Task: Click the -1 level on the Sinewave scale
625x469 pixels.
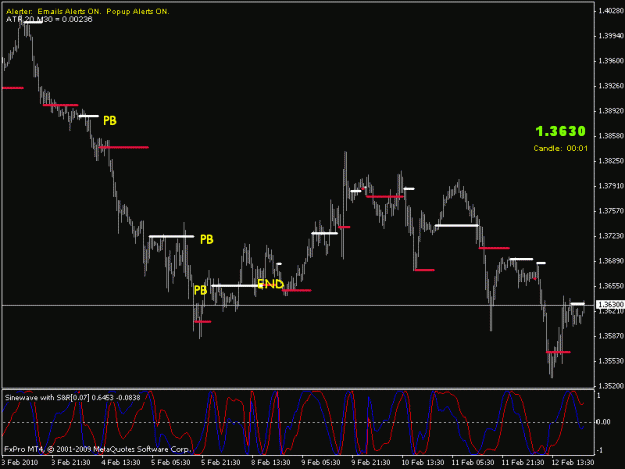Action: point(598,451)
